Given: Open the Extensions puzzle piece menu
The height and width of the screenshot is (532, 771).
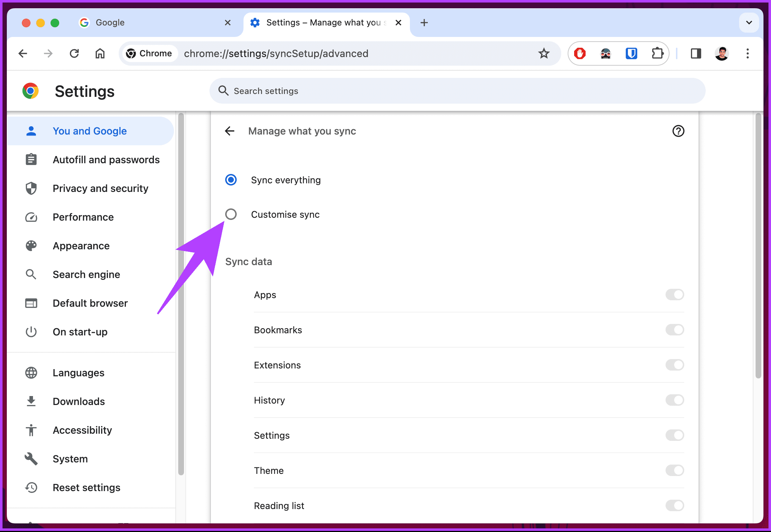Looking at the screenshot, I should click(x=657, y=53).
